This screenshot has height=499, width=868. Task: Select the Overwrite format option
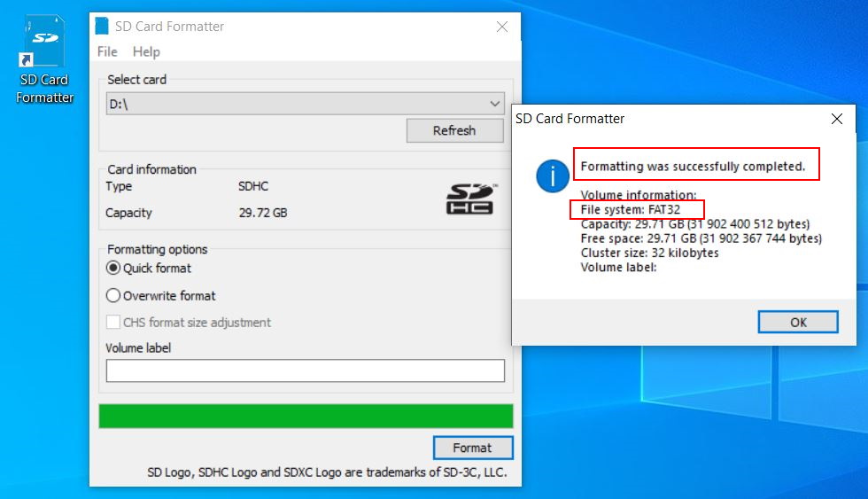(x=160, y=296)
